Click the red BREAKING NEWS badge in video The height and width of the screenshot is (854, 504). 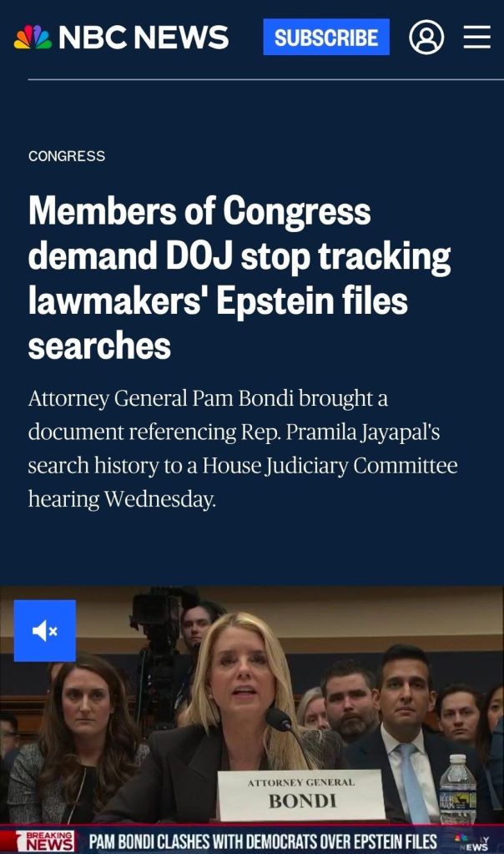pos(44,841)
